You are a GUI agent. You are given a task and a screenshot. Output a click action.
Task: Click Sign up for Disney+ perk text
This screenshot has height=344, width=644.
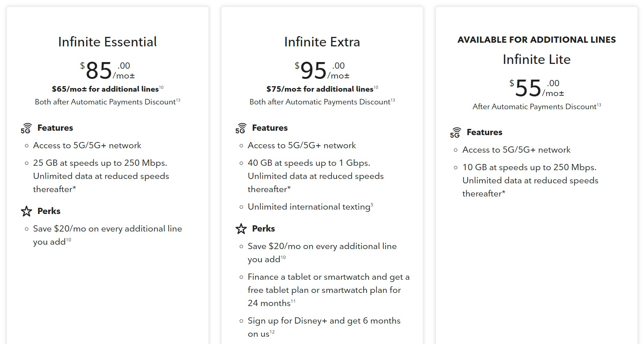pyautogui.click(x=324, y=321)
